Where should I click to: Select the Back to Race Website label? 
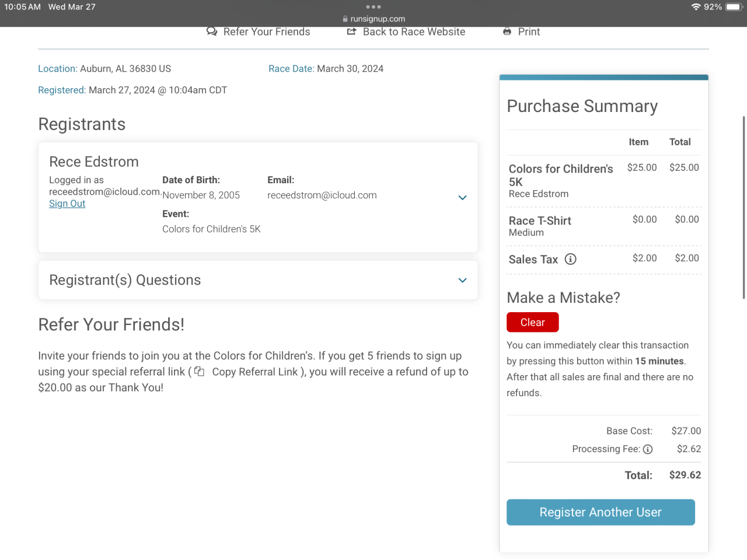pos(414,32)
